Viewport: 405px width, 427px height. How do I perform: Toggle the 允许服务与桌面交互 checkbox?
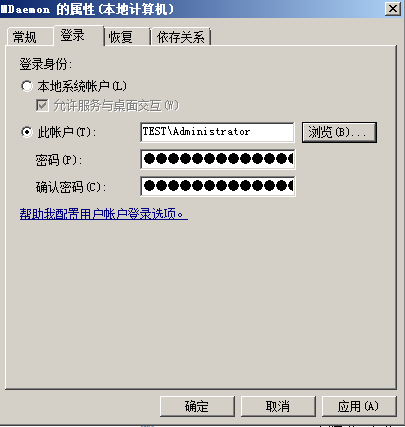42,106
